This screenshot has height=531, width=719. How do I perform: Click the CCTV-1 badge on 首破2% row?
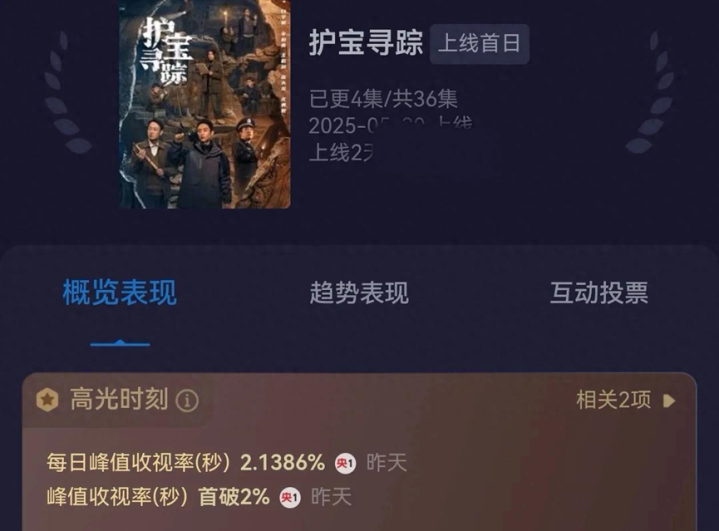tap(290, 497)
